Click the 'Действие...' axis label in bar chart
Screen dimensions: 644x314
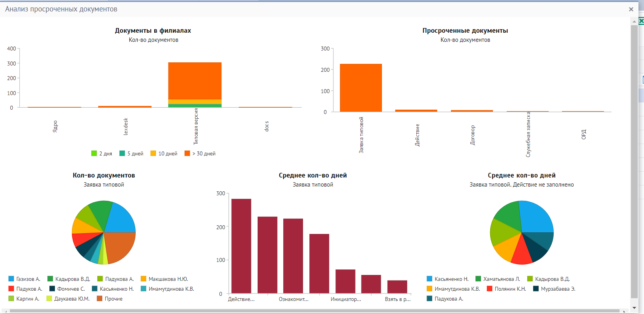point(241,299)
